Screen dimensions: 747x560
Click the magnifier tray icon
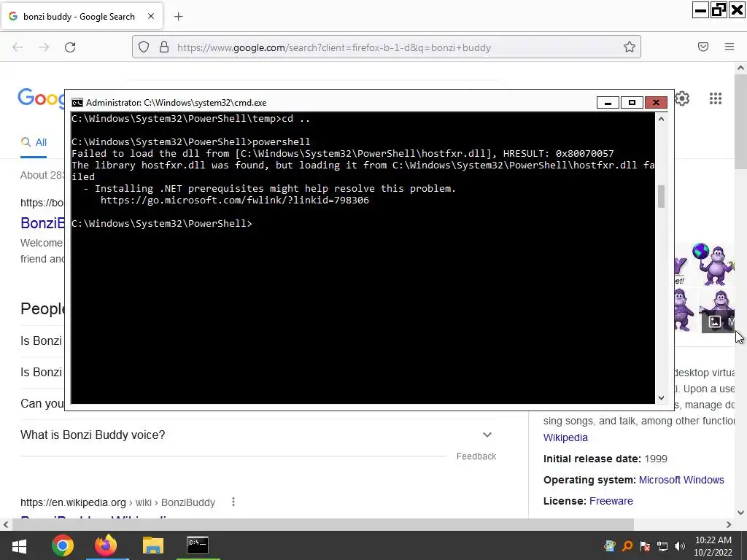click(627, 545)
